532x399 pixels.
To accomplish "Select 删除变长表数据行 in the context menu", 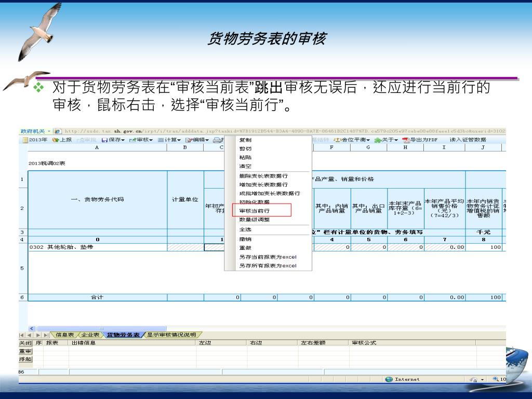I will [x=263, y=176].
